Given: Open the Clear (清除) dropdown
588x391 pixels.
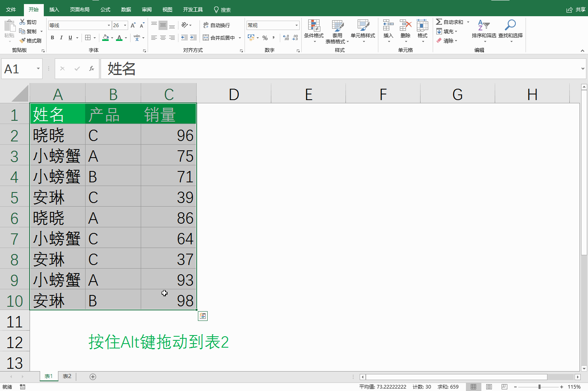Looking at the screenshot, I should tap(446, 41).
